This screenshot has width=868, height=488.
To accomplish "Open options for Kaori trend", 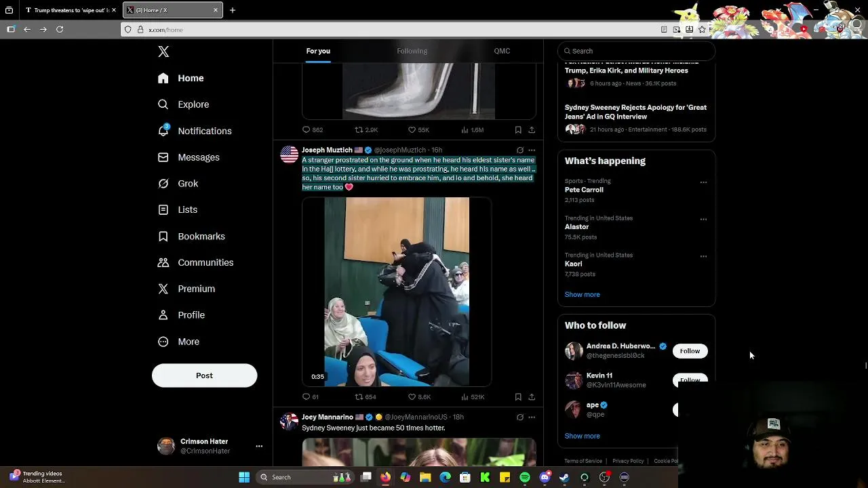I will coord(703,256).
